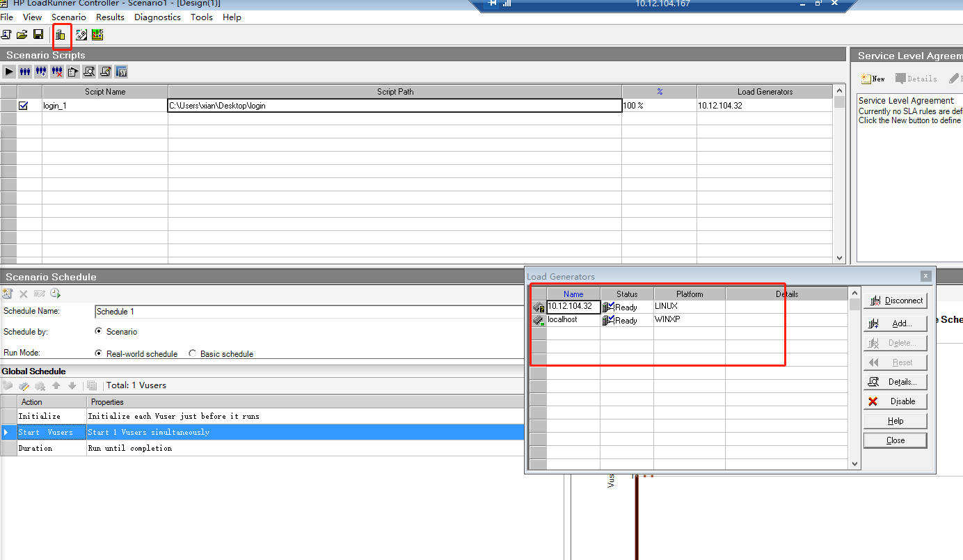This screenshot has height=560, width=963.
Task: Edit the script with the pencil icon
Action: click(x=105, y=71)
